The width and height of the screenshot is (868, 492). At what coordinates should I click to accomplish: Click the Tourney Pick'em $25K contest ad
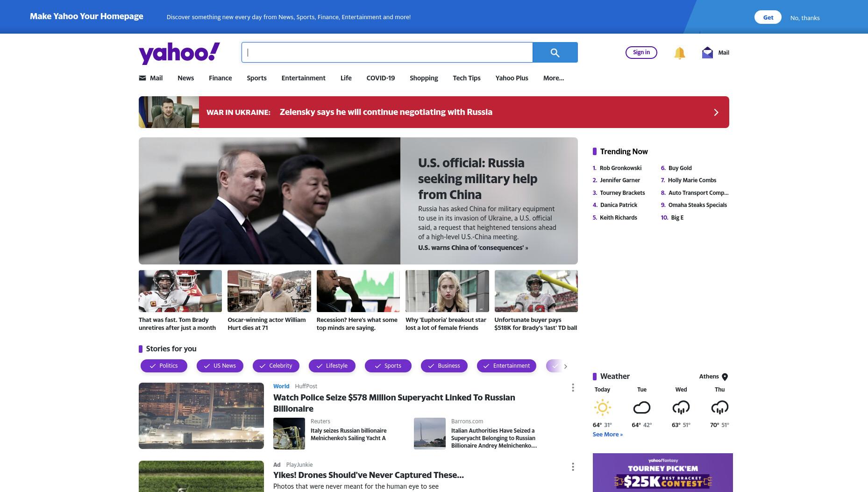[x=662, y=472]
